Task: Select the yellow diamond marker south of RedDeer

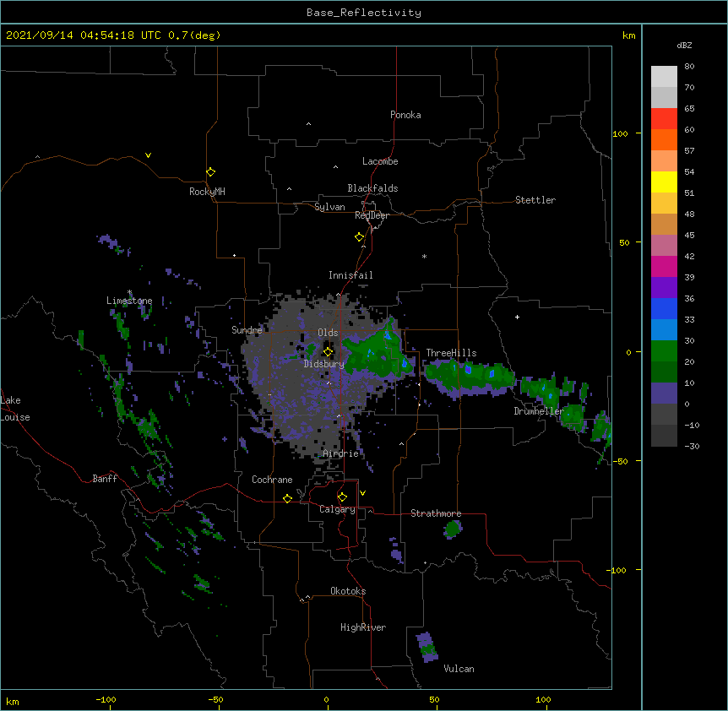Action: click(359, 237)
